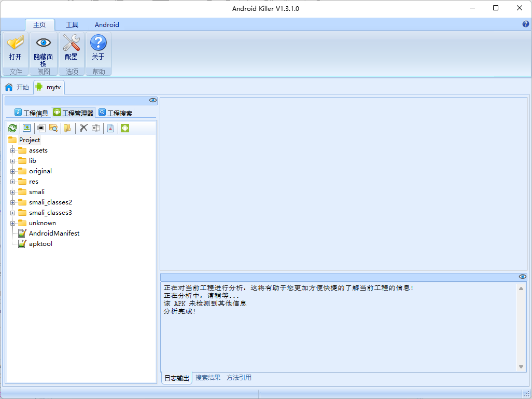Expand the res folder node
The image size is (532, 399).
tap(12, 182)
